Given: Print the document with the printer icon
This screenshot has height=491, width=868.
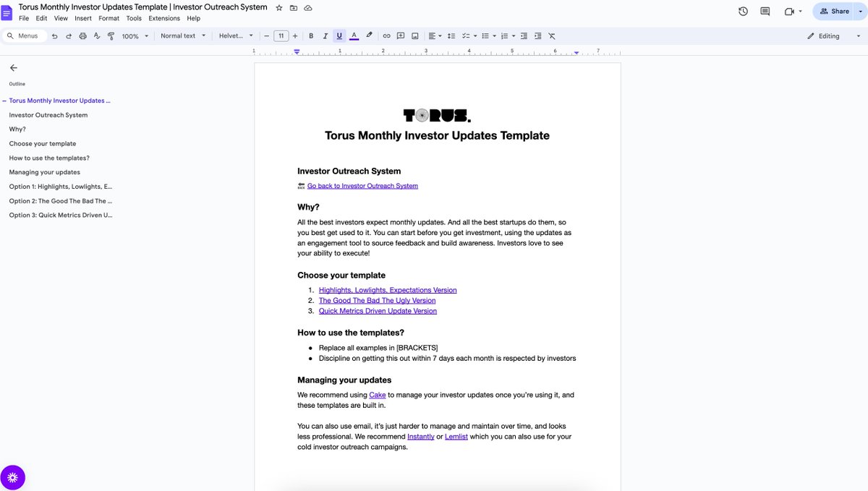Looking at the screenshot, I should (x=82, y=36).
